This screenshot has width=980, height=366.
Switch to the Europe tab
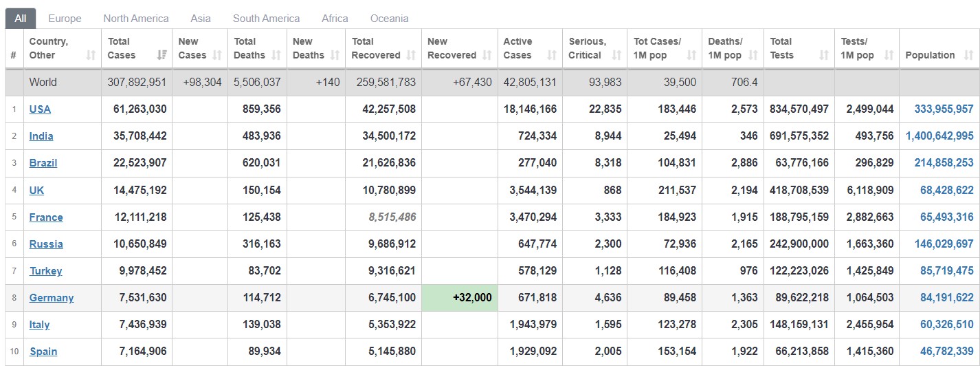click(65, 19)
